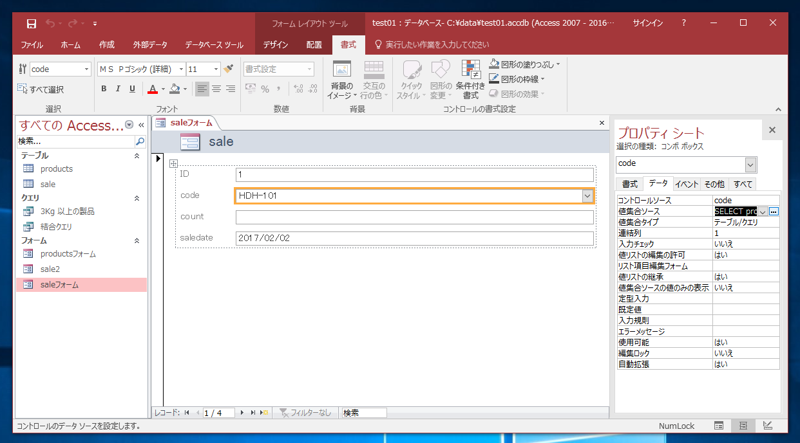The width and height of the screenshot is (800, 443).
Task: Align text left
Action: pos(203,89)
